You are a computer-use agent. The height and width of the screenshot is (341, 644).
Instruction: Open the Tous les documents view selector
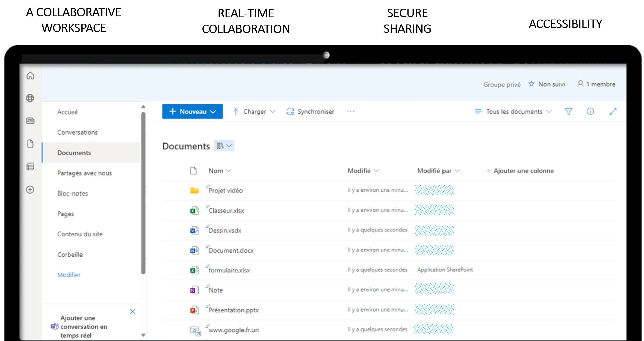513,111
